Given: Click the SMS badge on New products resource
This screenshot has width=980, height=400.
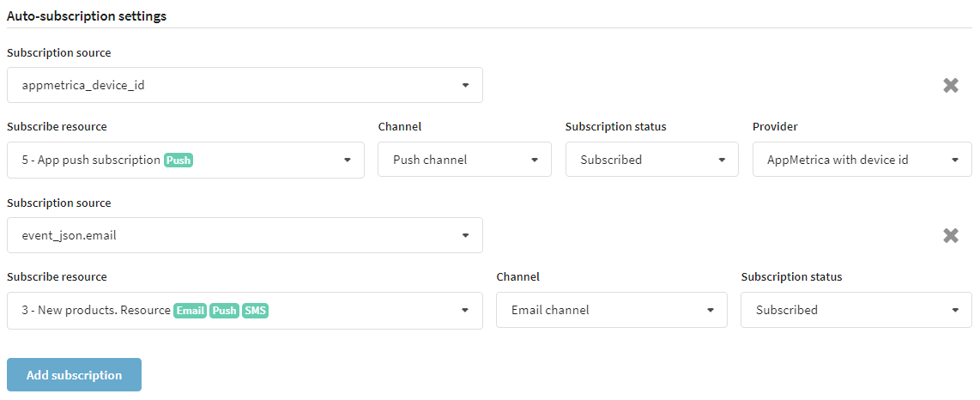Looking at the screenshot, I should 255,310.
